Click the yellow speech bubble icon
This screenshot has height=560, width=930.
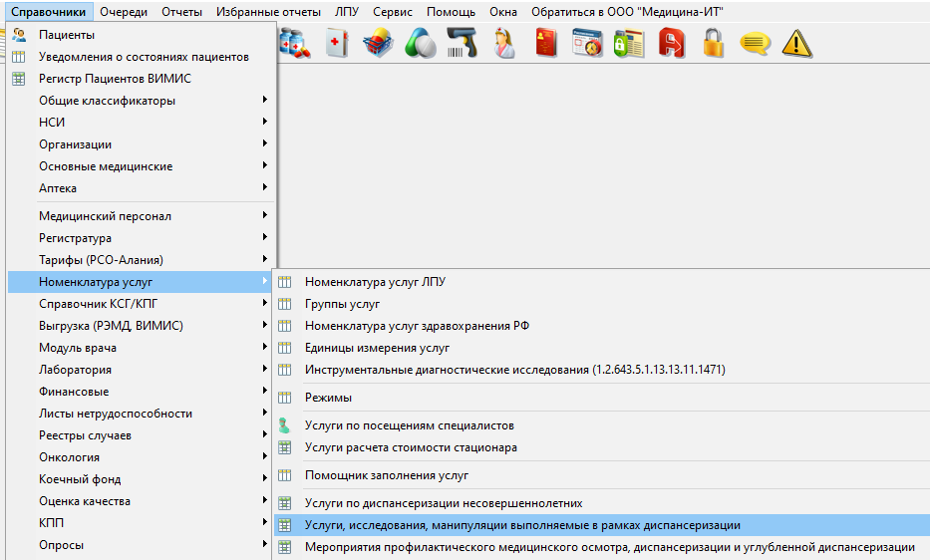[755, 43]
